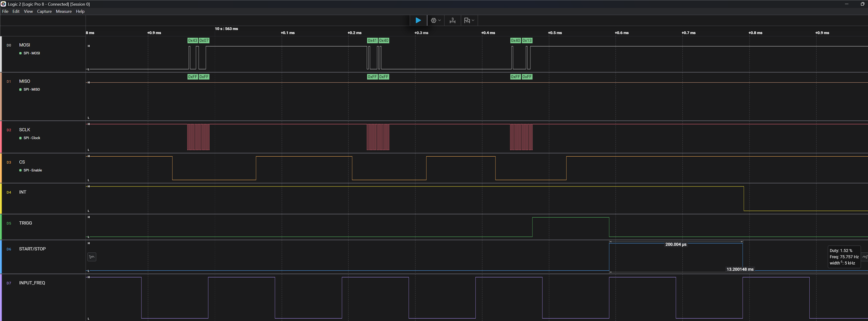Click the 0x43 decoded byte on MOSI

(192, 41)
